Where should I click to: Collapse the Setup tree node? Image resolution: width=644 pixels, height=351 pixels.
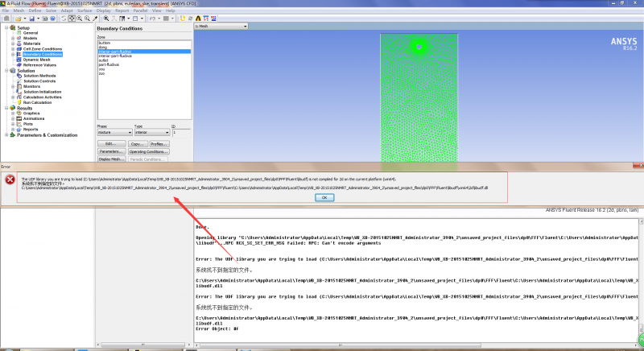click(6, 27)
